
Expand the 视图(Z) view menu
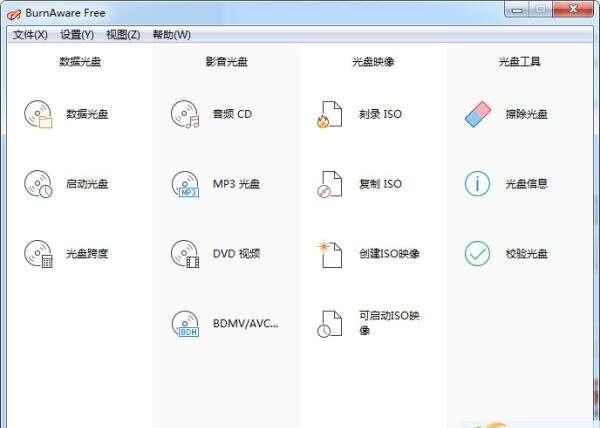pos(123,34)
